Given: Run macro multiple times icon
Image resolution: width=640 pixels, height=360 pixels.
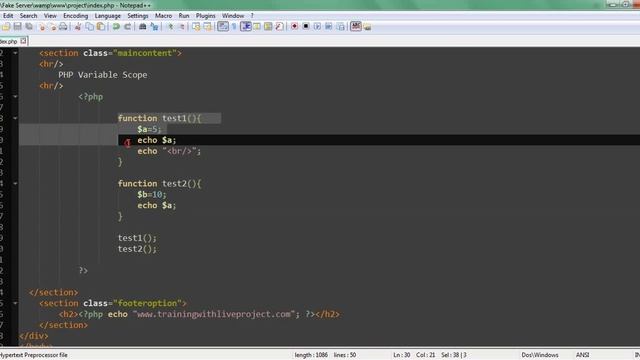Looking at the screenshot, I should (329, 27).
